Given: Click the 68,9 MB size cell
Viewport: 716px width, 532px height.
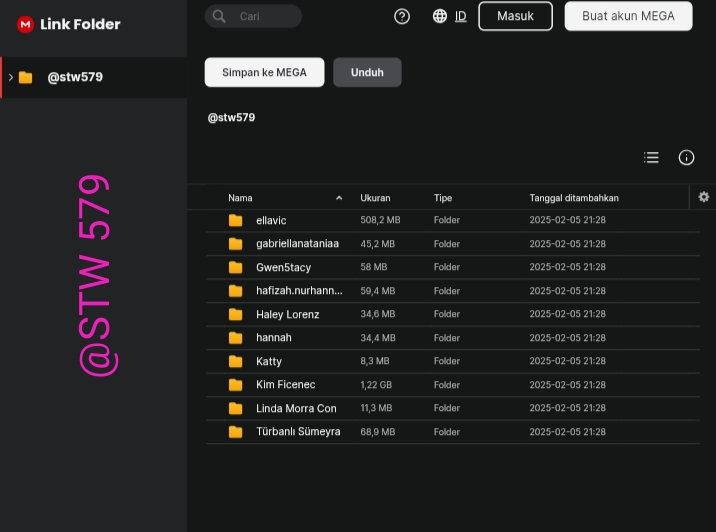Looking at the screenshot, I should coord(378,432).
